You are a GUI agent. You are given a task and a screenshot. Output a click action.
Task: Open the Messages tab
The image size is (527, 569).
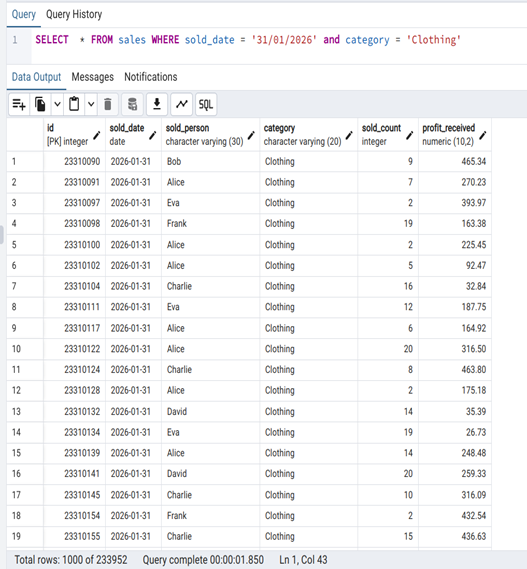pyautogui.click(x=93, y=77)
